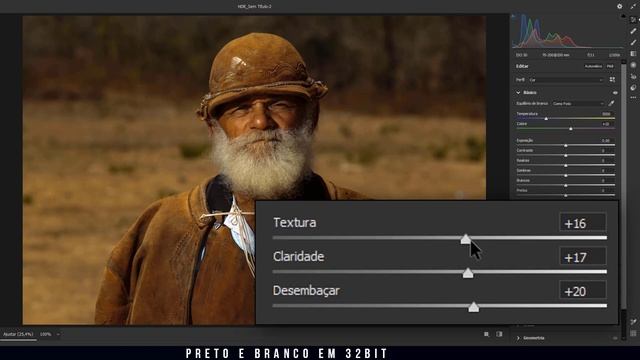Click the Sombras slider handle
640x360 pixels.
(566, 175)
